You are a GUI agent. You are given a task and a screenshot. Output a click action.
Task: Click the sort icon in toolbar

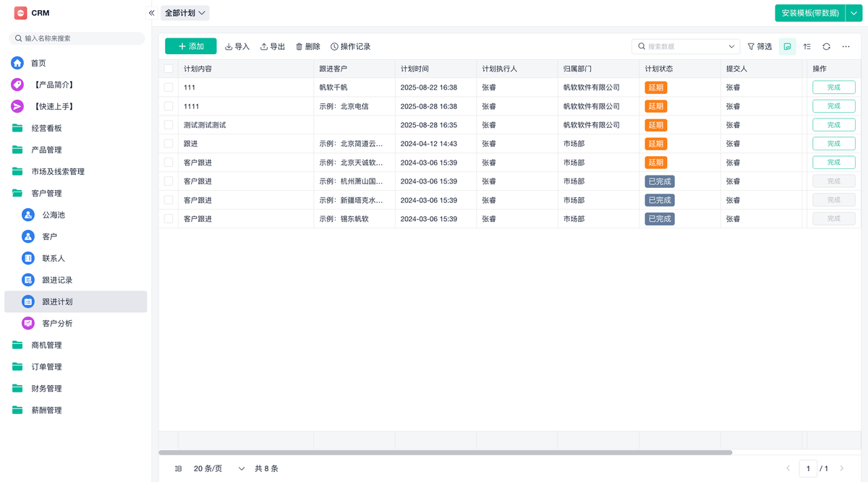point(807,46)
